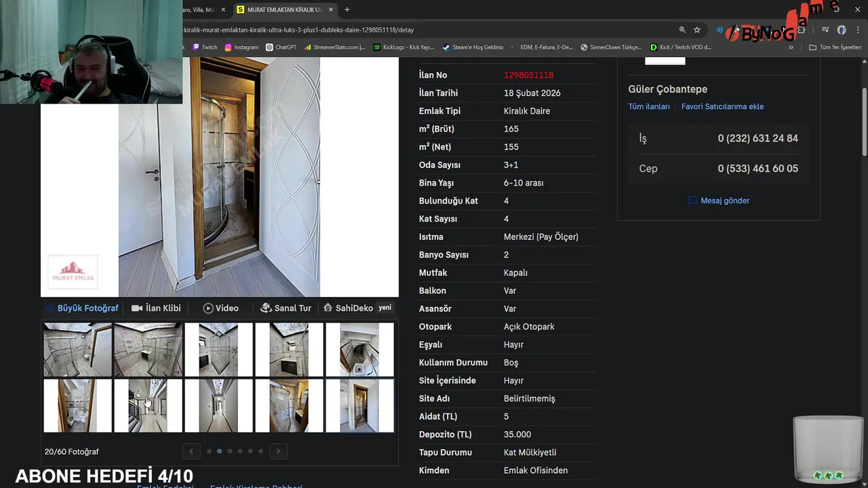
Task: Click the Açık Otopark value
Action: 529,327
